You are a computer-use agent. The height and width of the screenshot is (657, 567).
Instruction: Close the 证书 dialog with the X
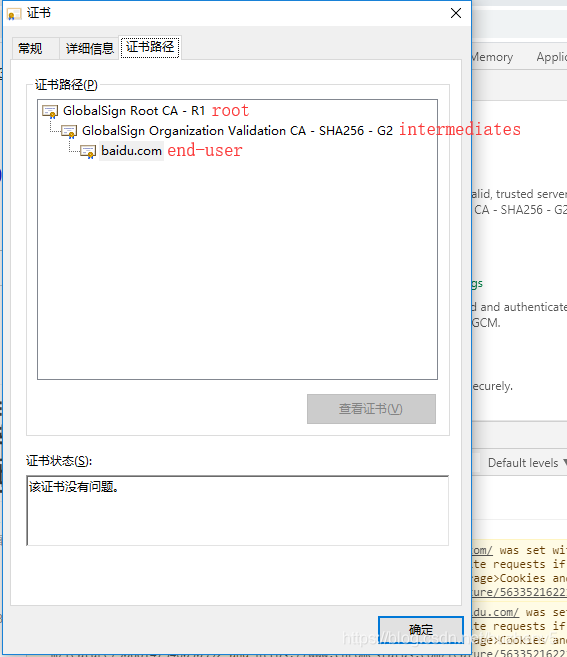click(456, 13)
